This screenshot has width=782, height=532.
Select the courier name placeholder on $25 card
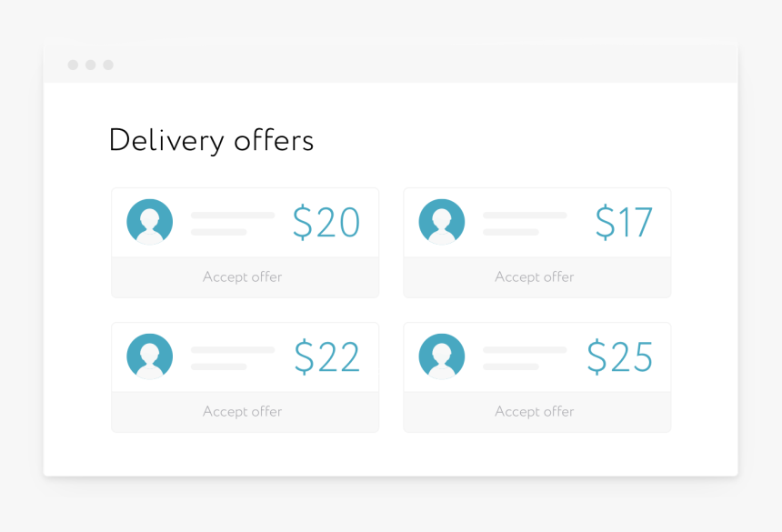coord(526,350)
